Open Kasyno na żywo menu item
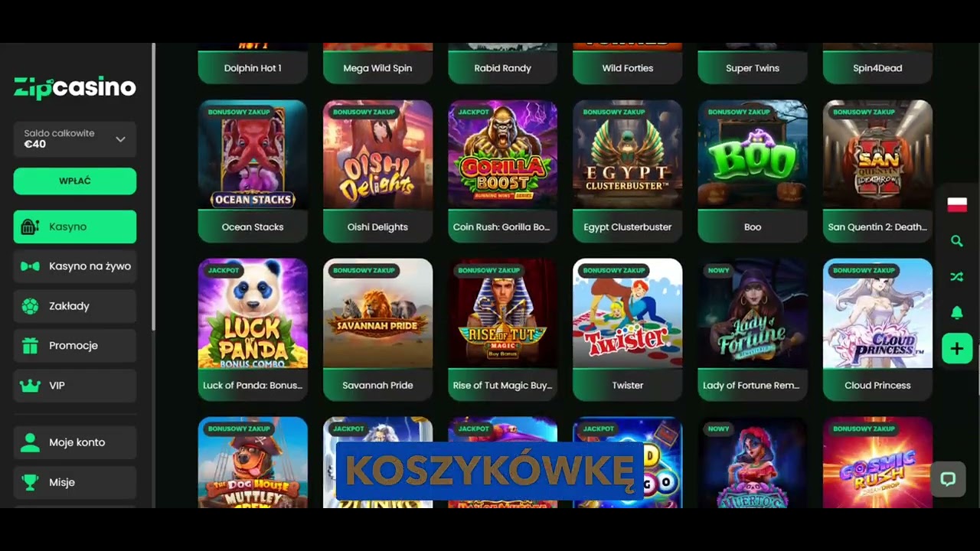This screenshot has height=551, width=980. [x=75, y=266]
